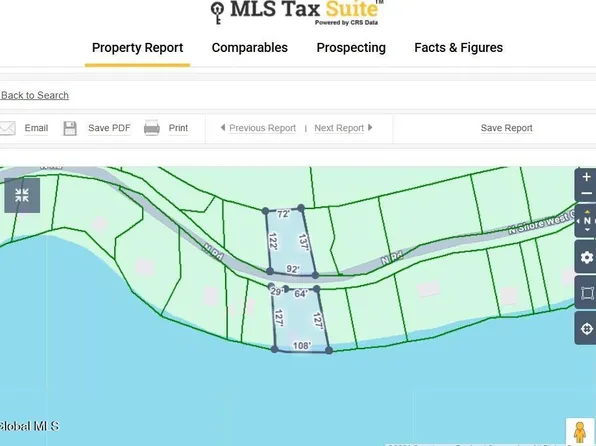The height and width of the screenshot is (446, 596).
Task: Click the printer icon
Action: pos(152,128)
